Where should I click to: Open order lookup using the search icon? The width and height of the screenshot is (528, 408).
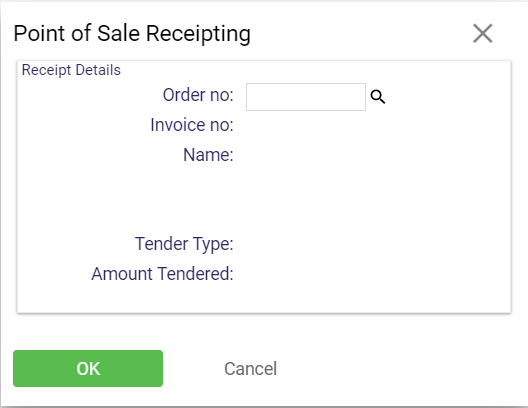click(x=378, y=97)
